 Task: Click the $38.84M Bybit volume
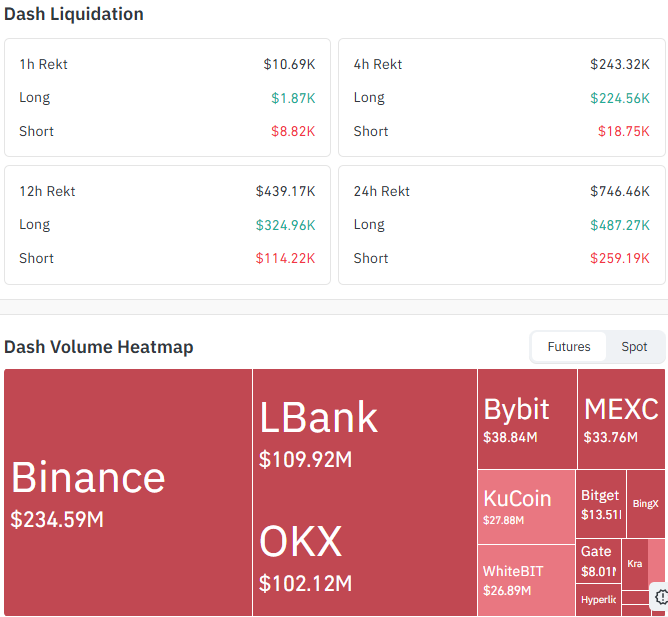click(510, 437)
